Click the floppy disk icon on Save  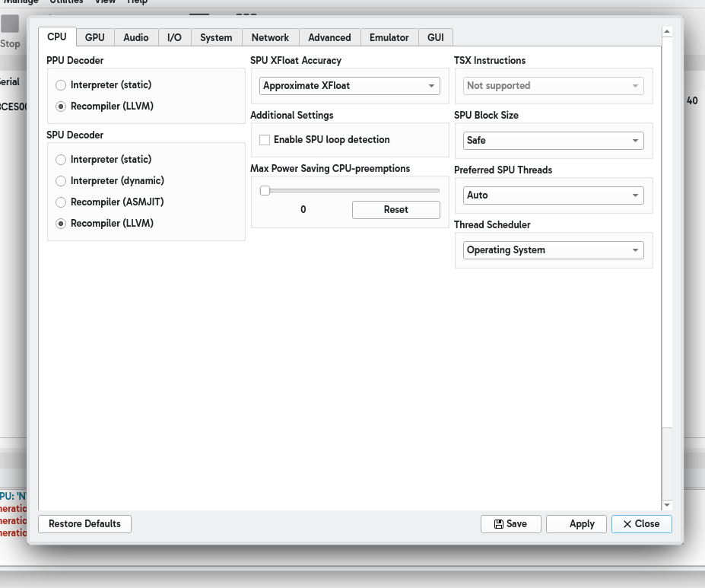pos(499,523)
